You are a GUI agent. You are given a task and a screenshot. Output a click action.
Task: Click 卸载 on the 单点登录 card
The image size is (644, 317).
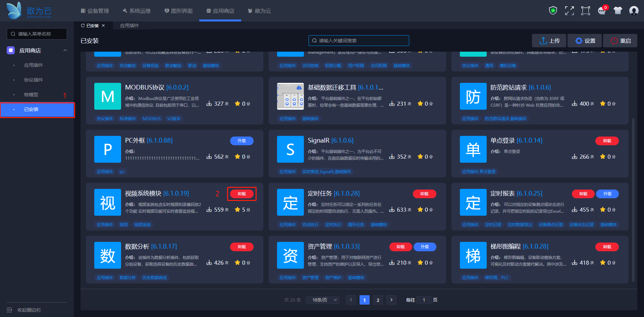coord(607,141)
